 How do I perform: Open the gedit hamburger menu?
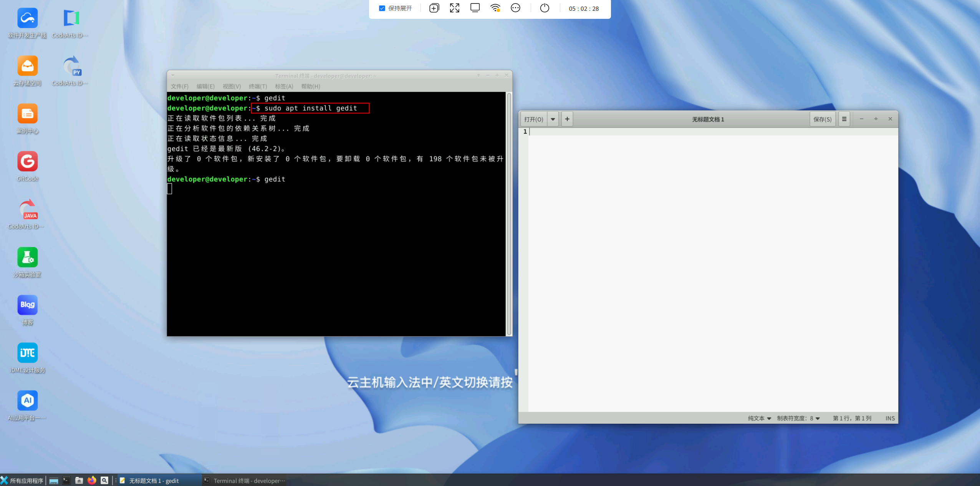click(x=844, y=119)
